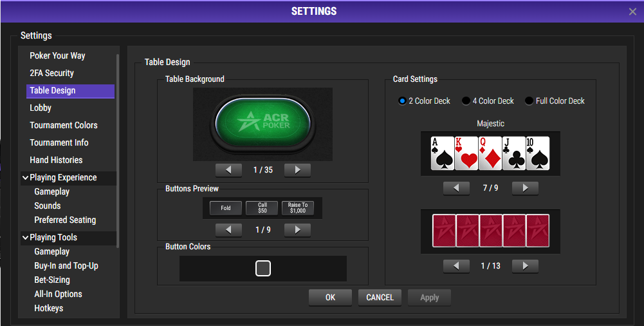Open Tournament Colors settings
Viewport: 644px width, 326px height.
click(64, 126)
